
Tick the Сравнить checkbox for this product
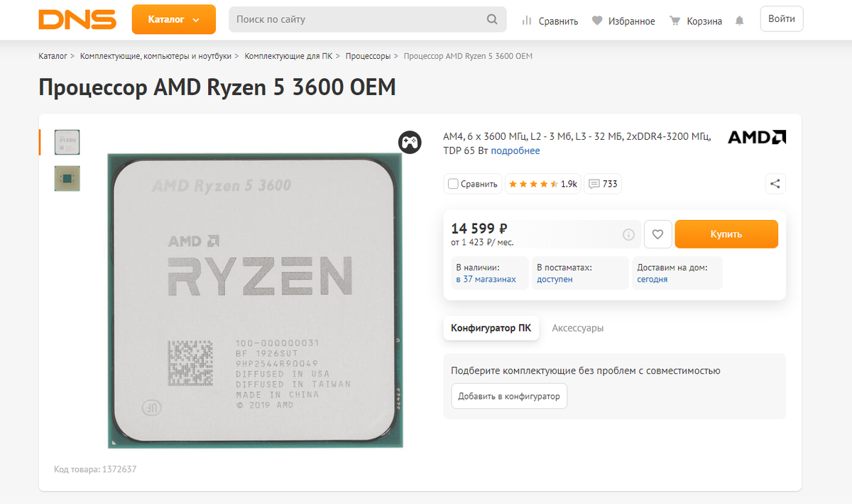click(453, 184)
